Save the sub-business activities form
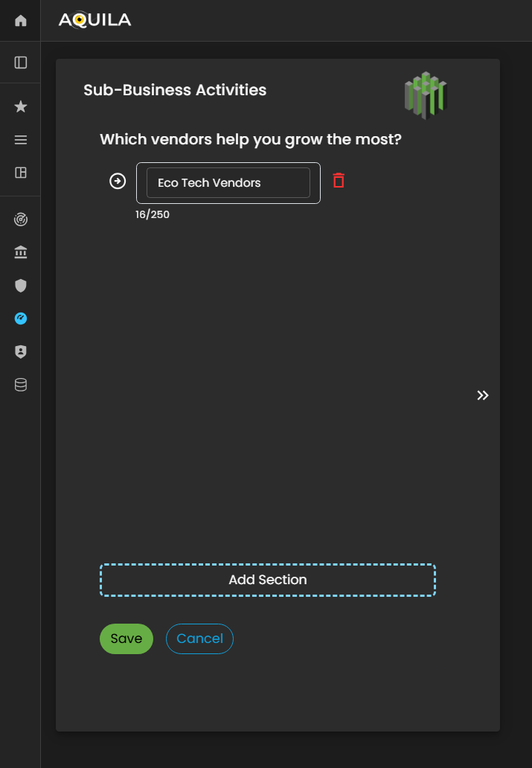 126,639
